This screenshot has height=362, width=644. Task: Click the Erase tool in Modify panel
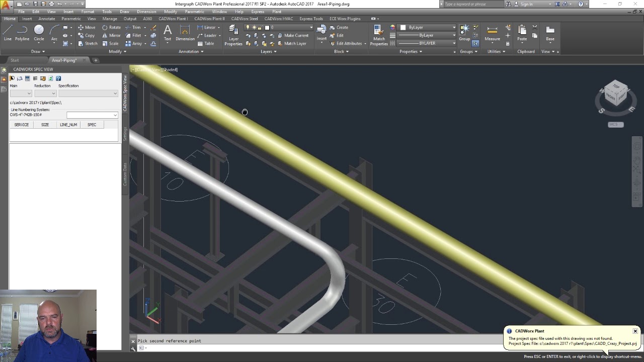coord(153,28)
